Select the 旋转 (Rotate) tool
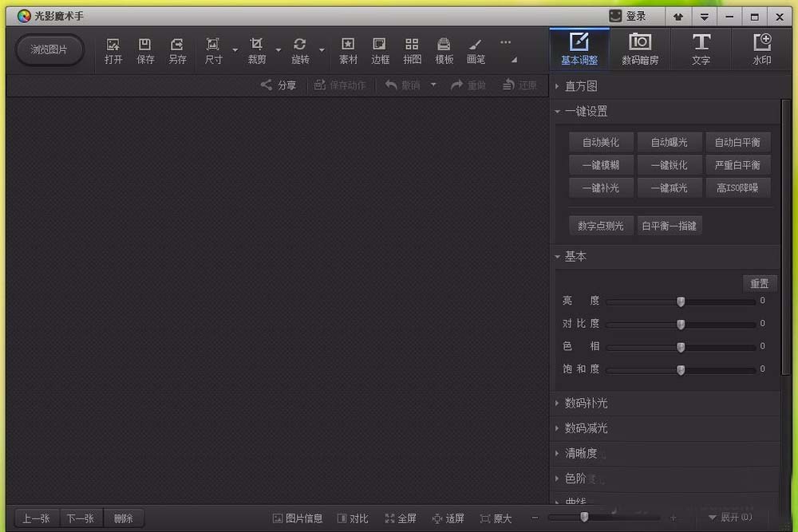The image size is (798, 532). coord(300,50)
